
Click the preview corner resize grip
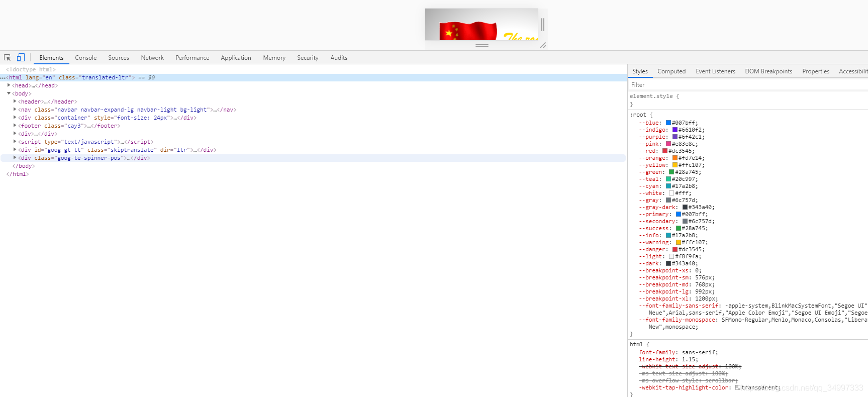(x=543, y=45)
